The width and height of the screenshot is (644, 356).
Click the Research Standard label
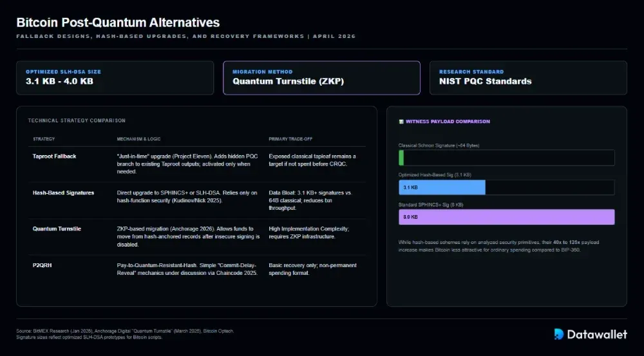pos(471,72)
